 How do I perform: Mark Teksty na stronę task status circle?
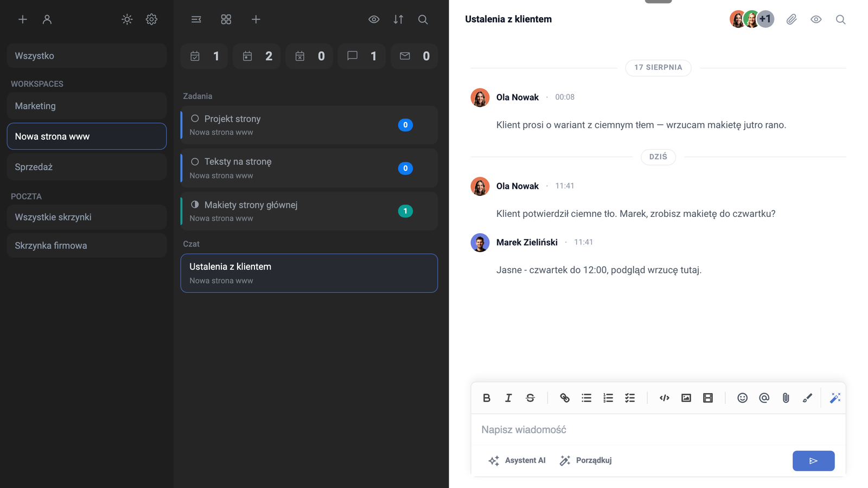coord(195,162)
